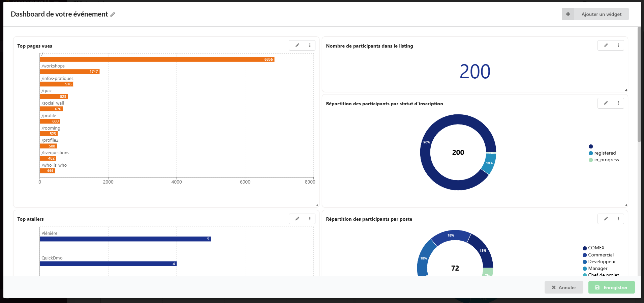644x303 pixels.
Task: Edit the Top pages vues widget
Action: [x=297, y=45]
